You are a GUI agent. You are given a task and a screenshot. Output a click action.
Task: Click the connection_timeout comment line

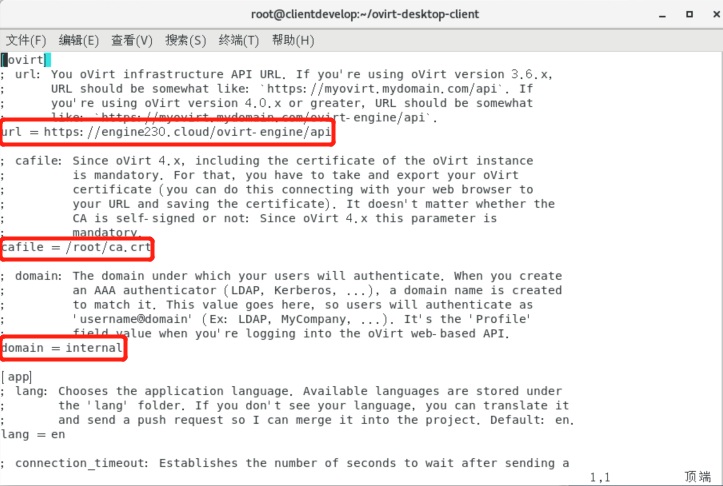coord(285,463)
